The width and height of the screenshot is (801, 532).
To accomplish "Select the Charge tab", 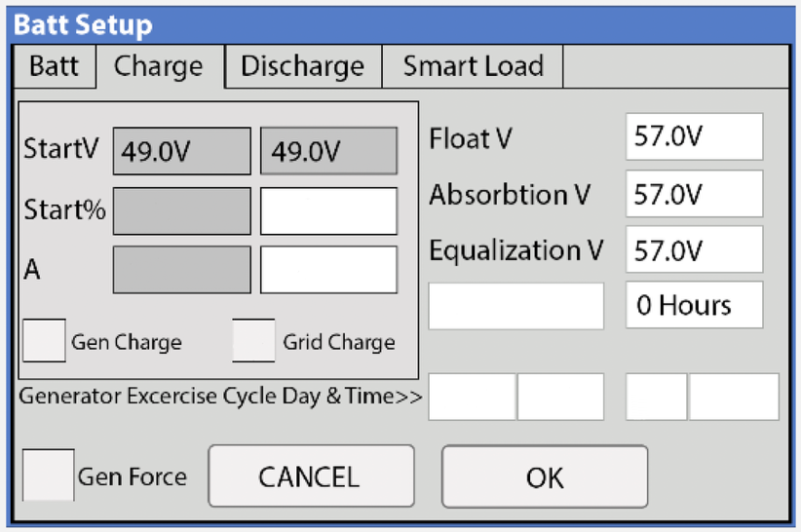I will click(x=160, y=66).
